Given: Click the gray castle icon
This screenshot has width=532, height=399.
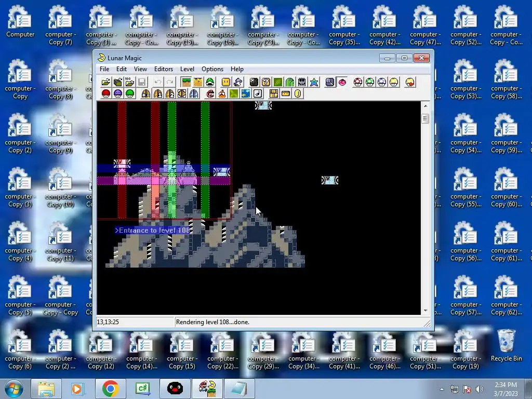Looking at the screenshot, I should tap(302, 82).
